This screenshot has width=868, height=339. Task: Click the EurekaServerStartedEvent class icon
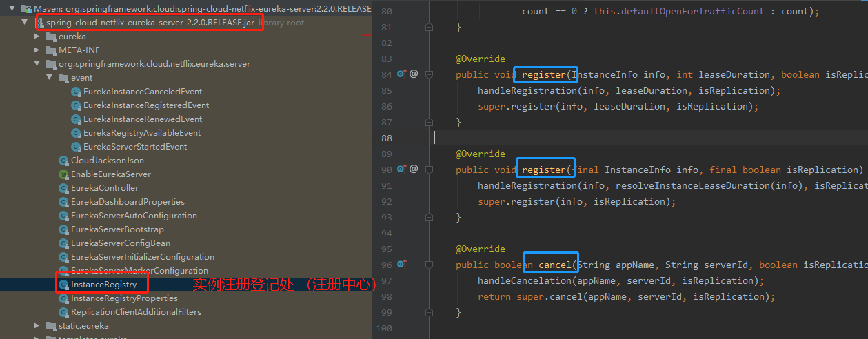pyautogui.click(x=77, y=147)
